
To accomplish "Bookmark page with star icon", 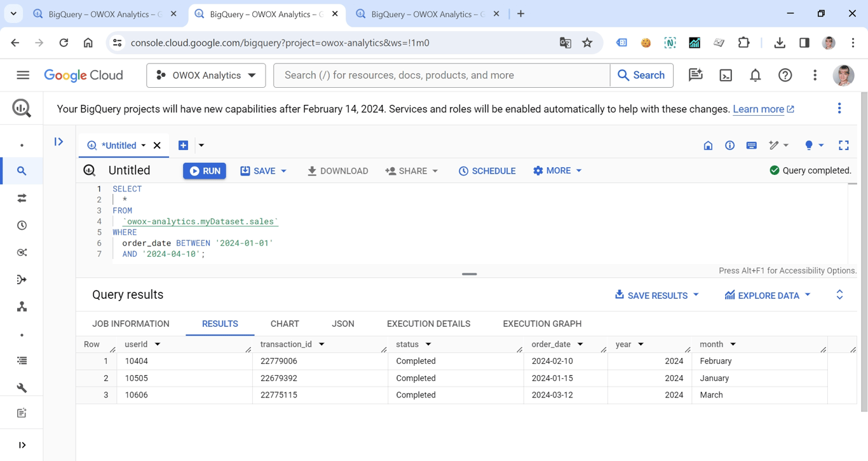I will pos(587,43).
